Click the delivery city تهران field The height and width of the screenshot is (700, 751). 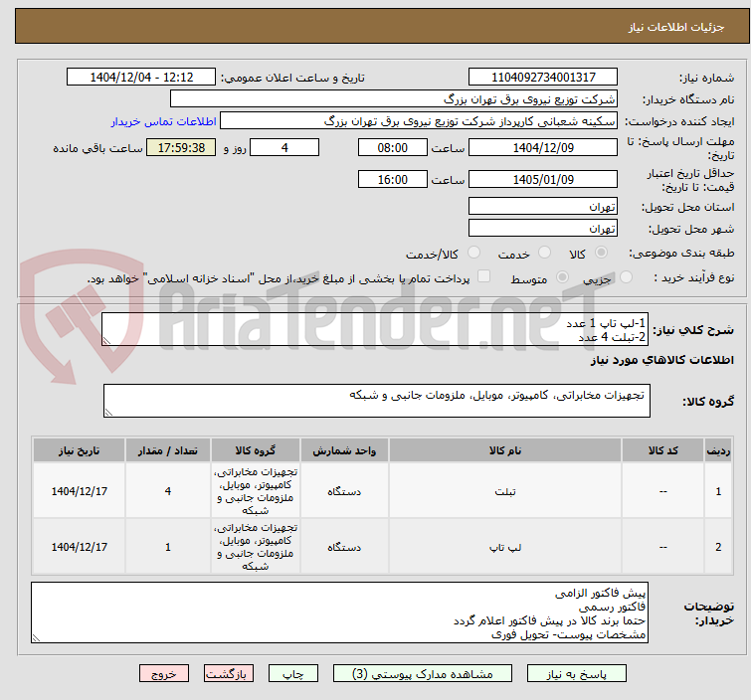[x=543, y=229]
